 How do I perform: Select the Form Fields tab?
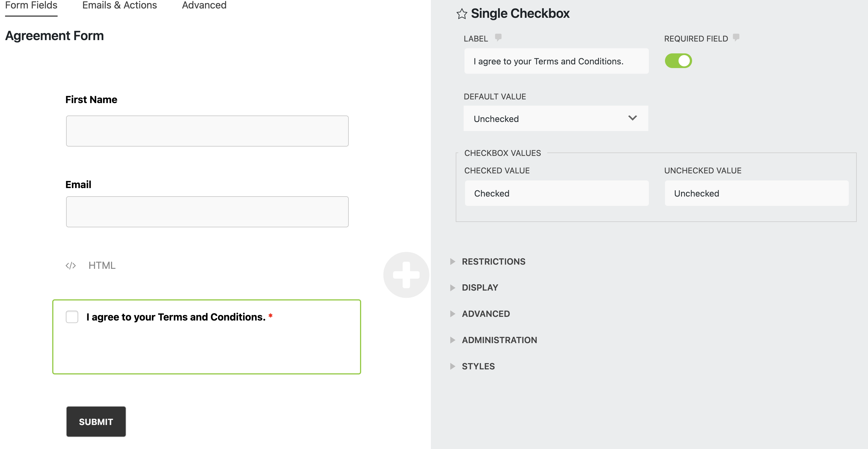(31, 5)
